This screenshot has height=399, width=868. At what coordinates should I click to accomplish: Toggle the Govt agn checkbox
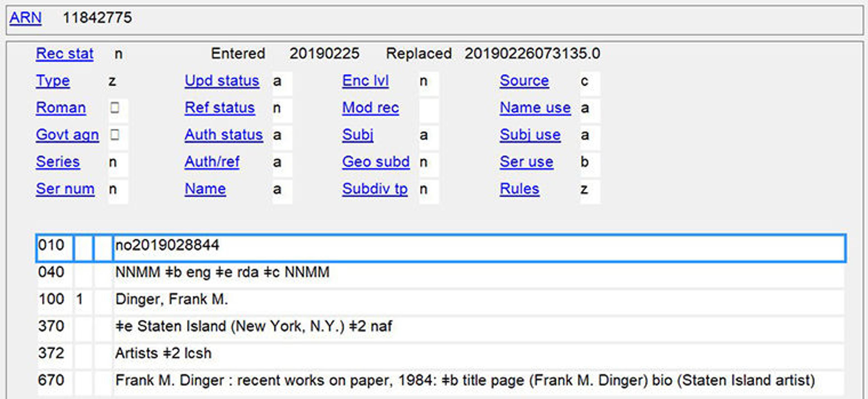[x=115, y=135]
